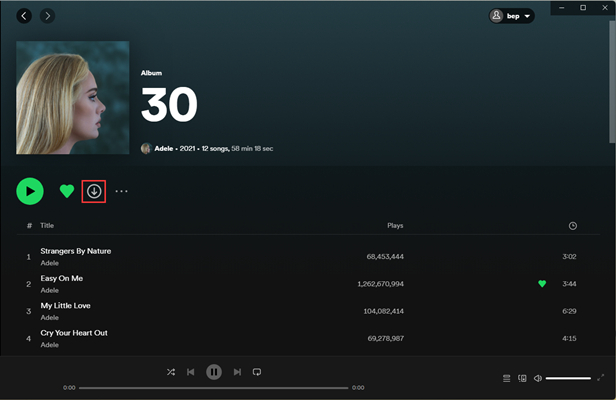Minimize the Spotify window
Viewport: 616px width, 400px height.
562,8
